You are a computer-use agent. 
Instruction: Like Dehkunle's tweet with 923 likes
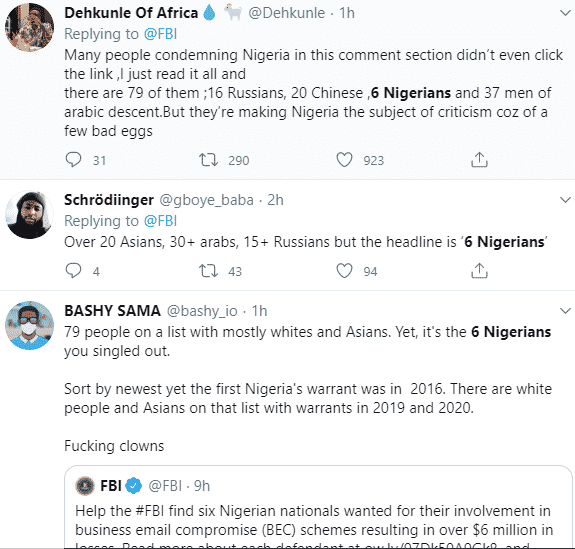point(344,160)
